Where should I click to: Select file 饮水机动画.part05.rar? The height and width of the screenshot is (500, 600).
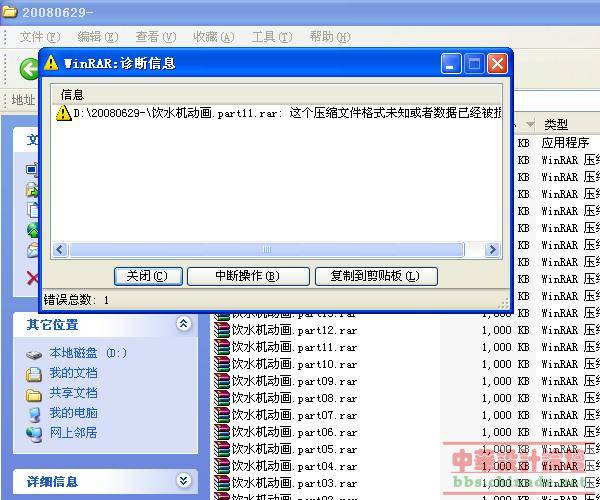click(x=295, y=449)
